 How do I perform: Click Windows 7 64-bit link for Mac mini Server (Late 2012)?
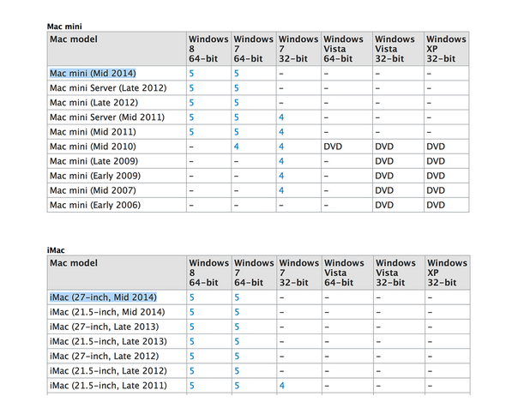coord(236,88)
